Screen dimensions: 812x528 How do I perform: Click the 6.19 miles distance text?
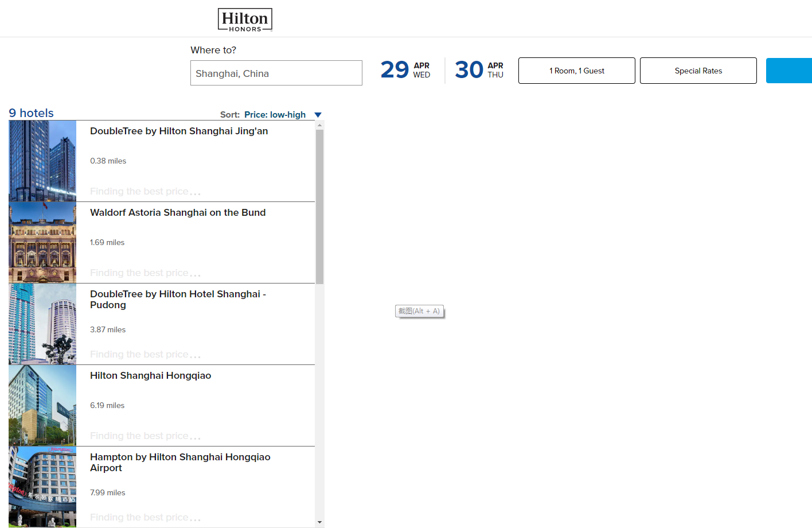107,405
